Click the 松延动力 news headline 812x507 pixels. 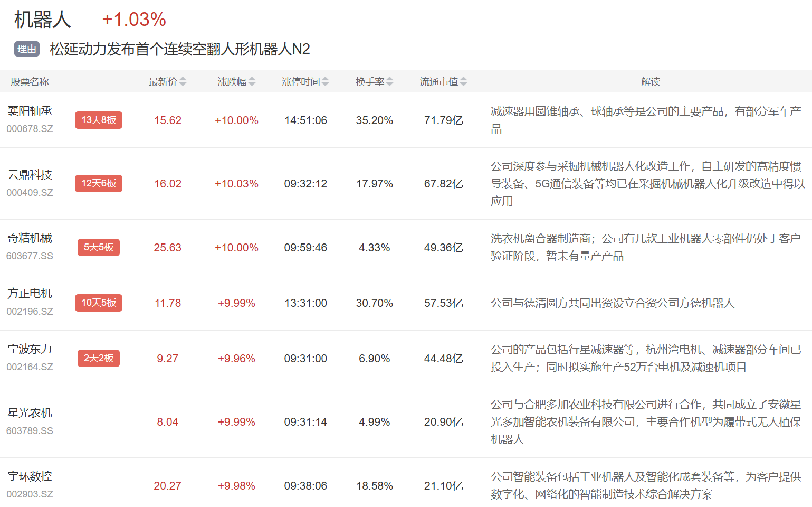pyautogui.click(x=180, y=49)
